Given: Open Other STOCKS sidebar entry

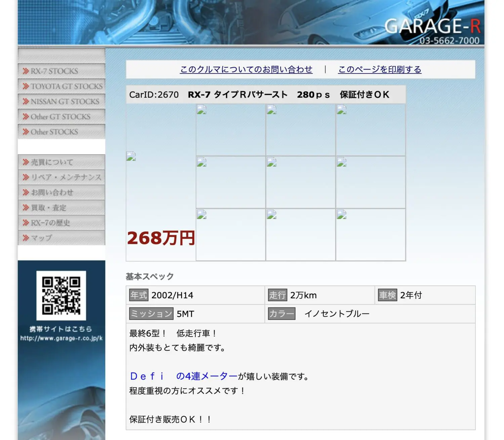Looking at the screenshot, I should (61, 132).
